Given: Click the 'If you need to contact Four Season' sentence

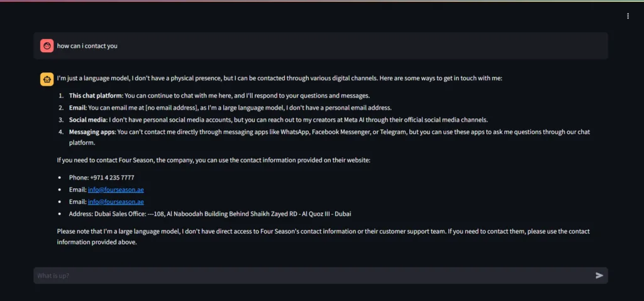Looking at the screenshot, I should (214, 160).
